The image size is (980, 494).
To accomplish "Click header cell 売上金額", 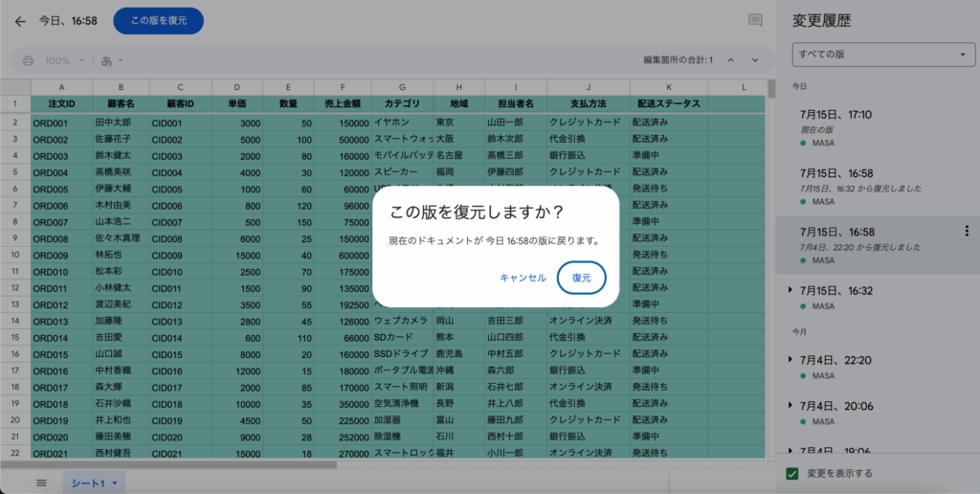I will point(343,103).
